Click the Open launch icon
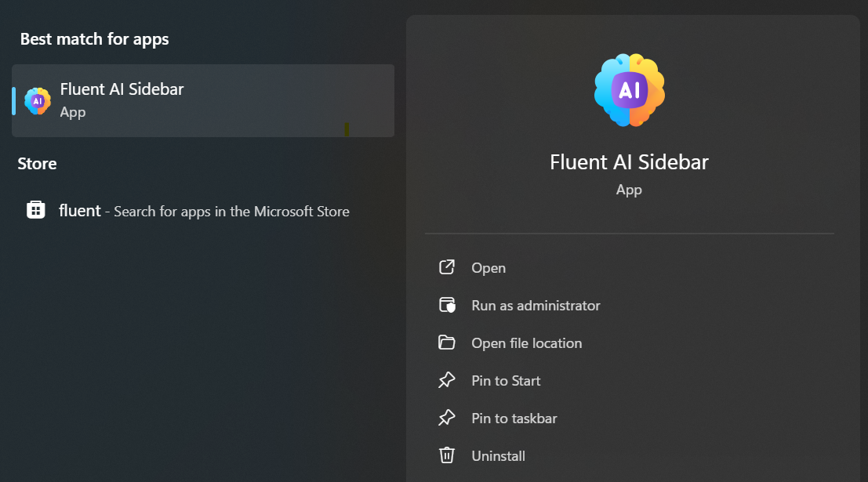The image size is (868, 482). click(446, 267)
